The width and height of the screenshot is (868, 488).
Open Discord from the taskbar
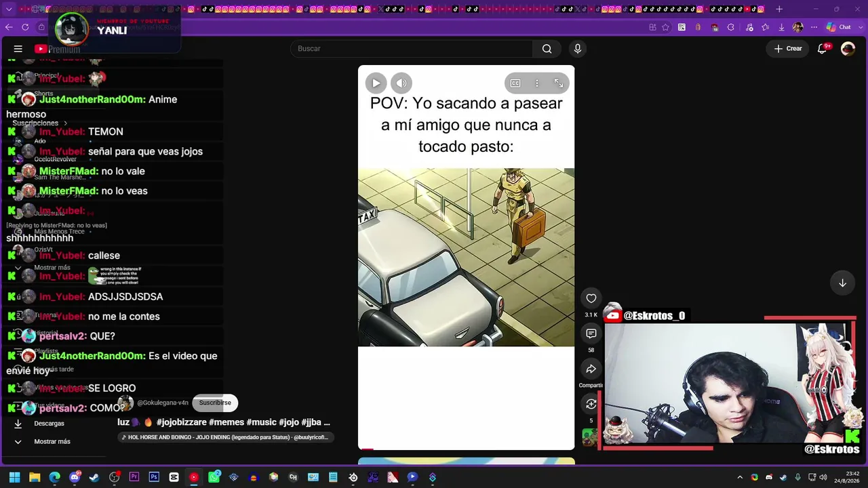tap(75, 477)
